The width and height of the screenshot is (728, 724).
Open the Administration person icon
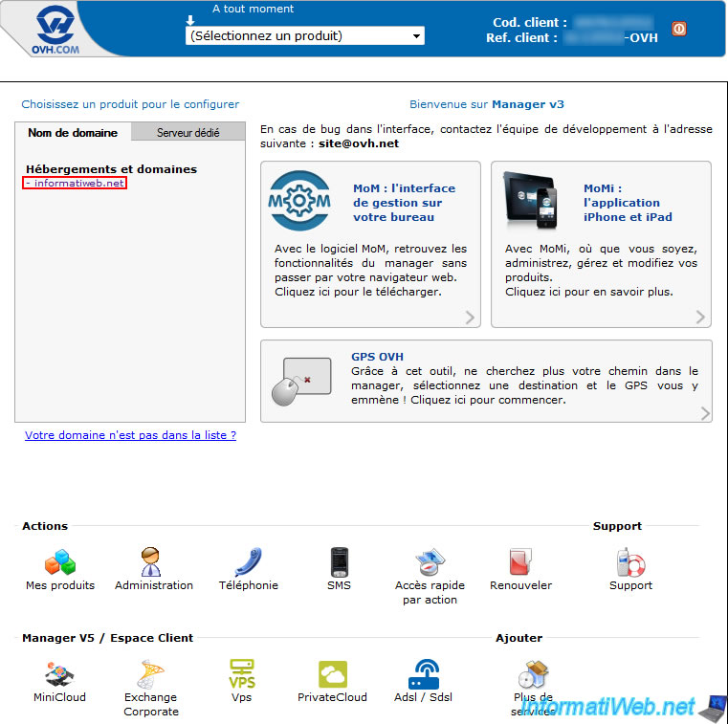tap(150, 561)
